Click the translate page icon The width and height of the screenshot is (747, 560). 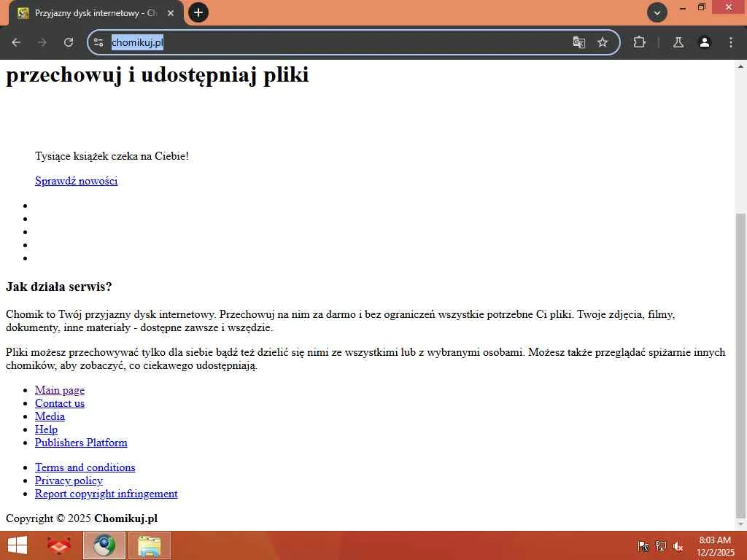point(578,42)
